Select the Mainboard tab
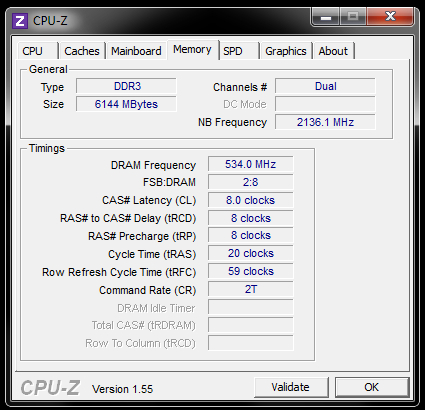The width and height of the screenshot is (425, 410). [x=136, y=51]
